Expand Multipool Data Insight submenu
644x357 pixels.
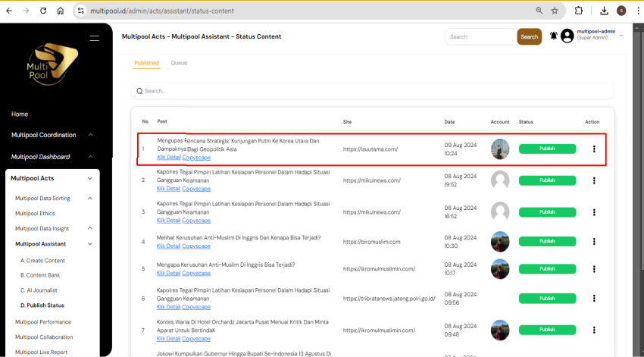(90, 228)
